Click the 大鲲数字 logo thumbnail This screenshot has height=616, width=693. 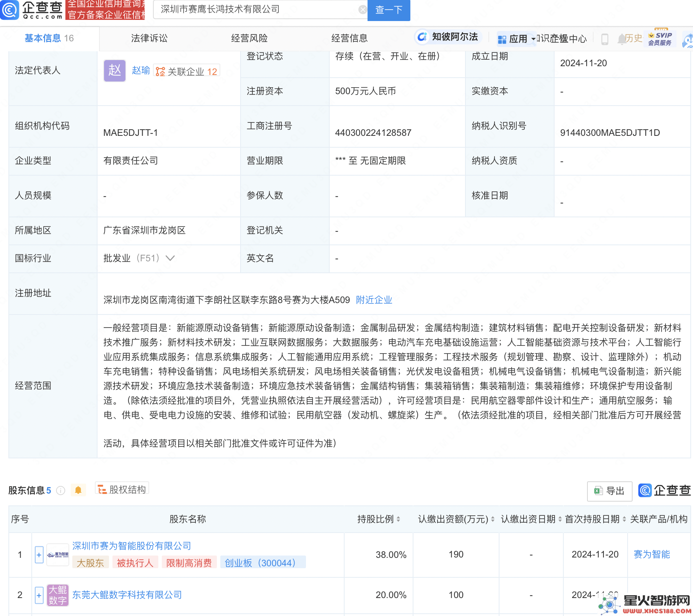pyautogui.click(x=58, y=595)
